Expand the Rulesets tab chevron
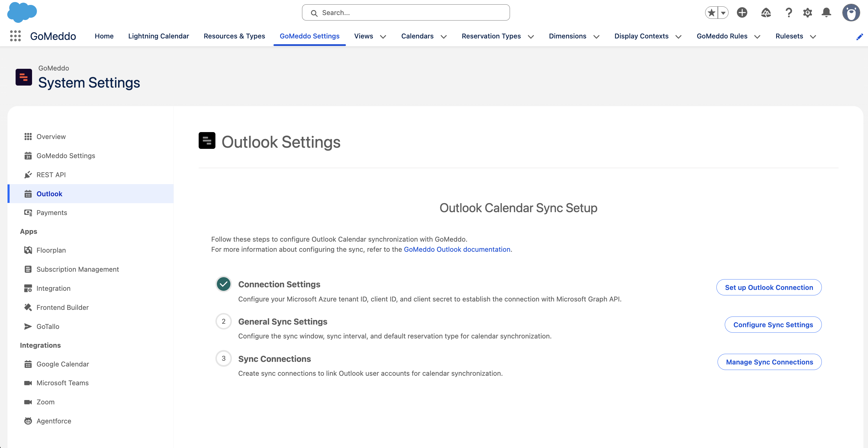The image size is (868, 448). pos(813,37)
